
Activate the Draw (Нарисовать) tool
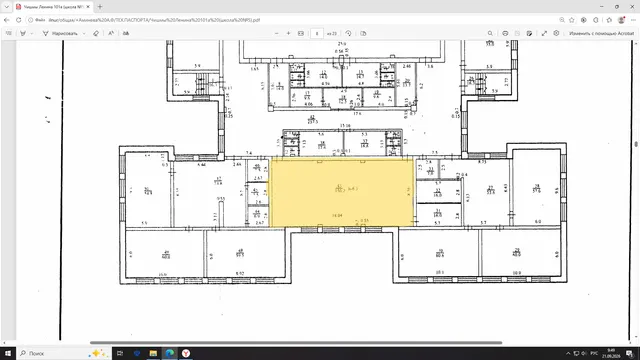[x=60, y=33]
